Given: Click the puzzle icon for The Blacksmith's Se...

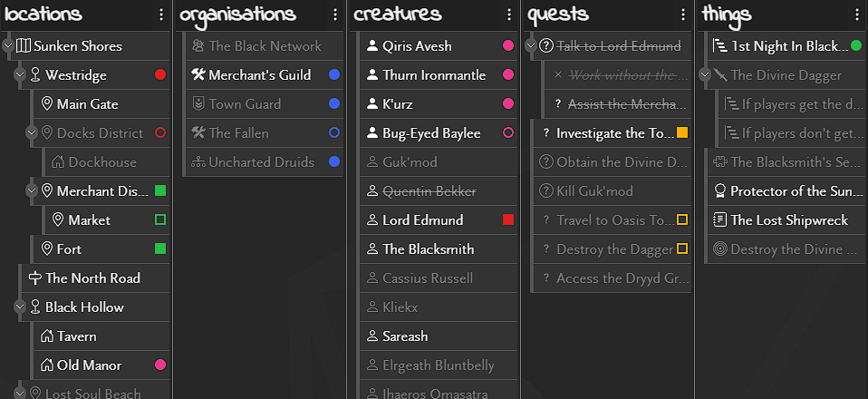Looking at the screenshot, I should point(719,161).
